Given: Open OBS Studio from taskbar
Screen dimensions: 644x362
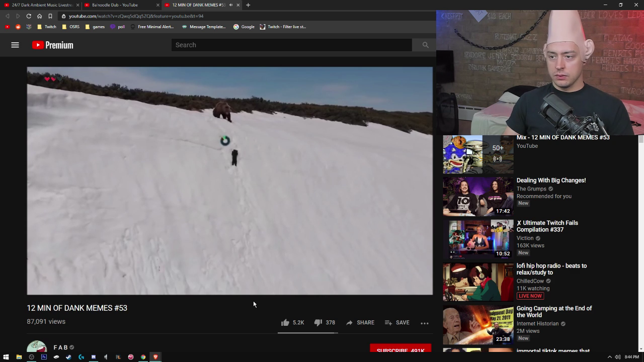Looking at the screenshot, I should (31, 357).
